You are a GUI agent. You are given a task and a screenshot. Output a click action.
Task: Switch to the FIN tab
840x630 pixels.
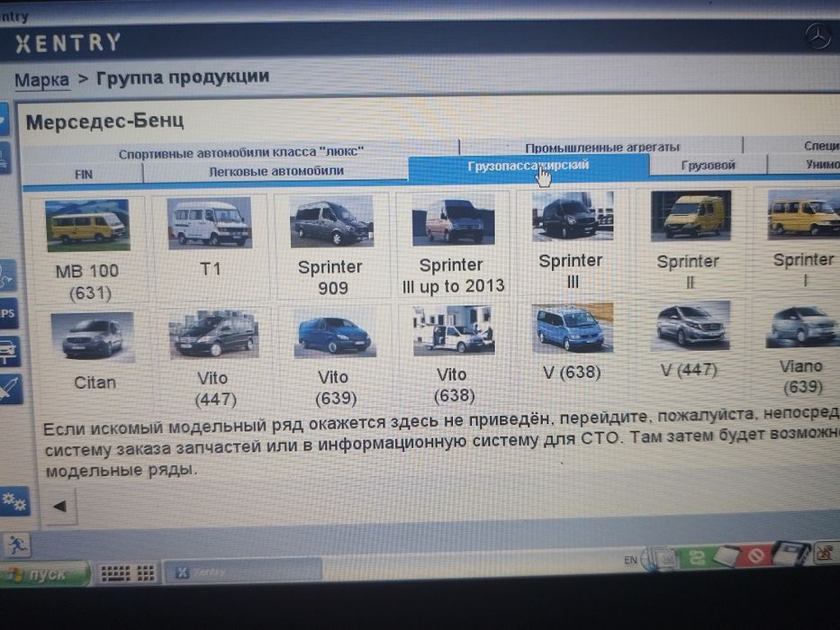point(84,174)
